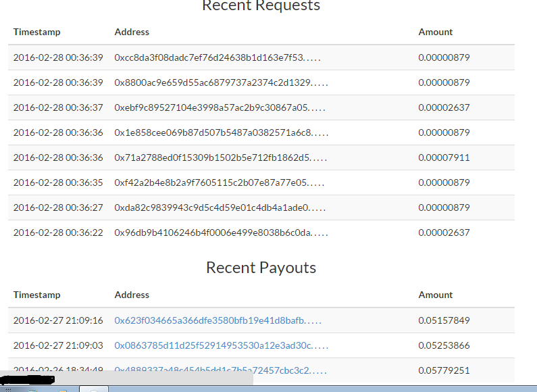Click amount 0.00002637 in 0xebf9c895 row
The height and width of the screenshot is (392, 537).
(x=444, y=107)
